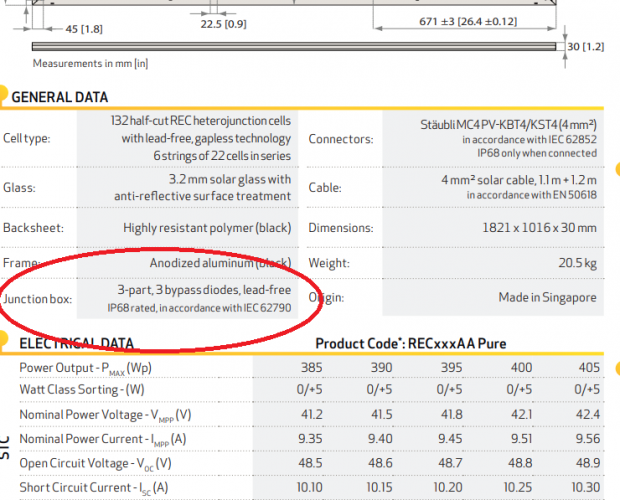Click the '20.5 kg' weight value
The height and width of the screenshot is (500, 620).
[x=576, y=263]
